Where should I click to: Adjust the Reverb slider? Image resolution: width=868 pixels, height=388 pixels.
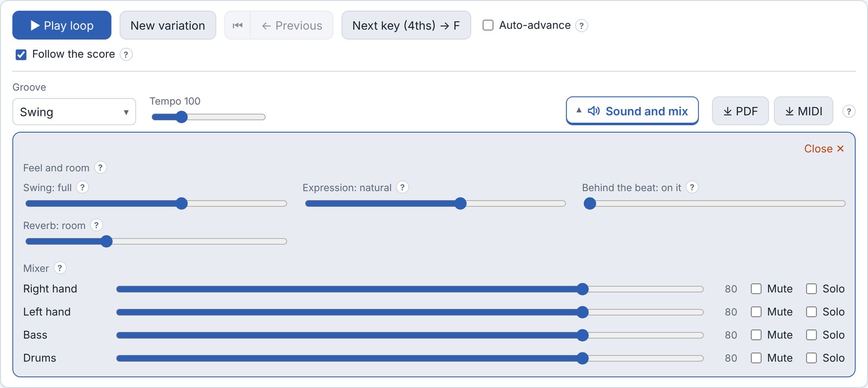[x=156, y=242]
